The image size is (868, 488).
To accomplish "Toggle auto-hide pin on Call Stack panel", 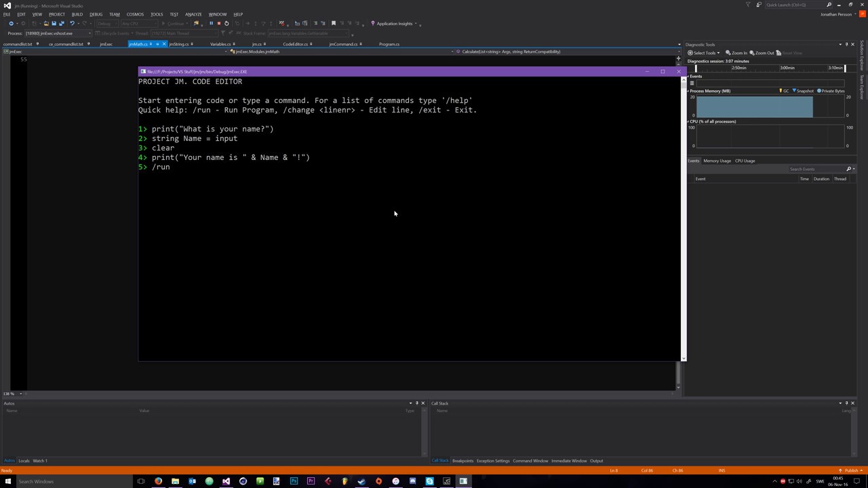I will [x=846, y=403].
